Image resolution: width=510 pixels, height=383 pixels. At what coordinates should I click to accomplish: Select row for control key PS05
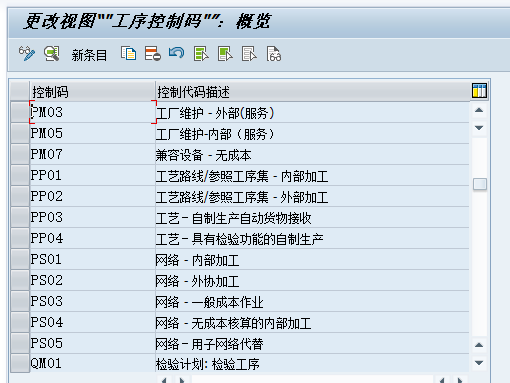(20, 343)
